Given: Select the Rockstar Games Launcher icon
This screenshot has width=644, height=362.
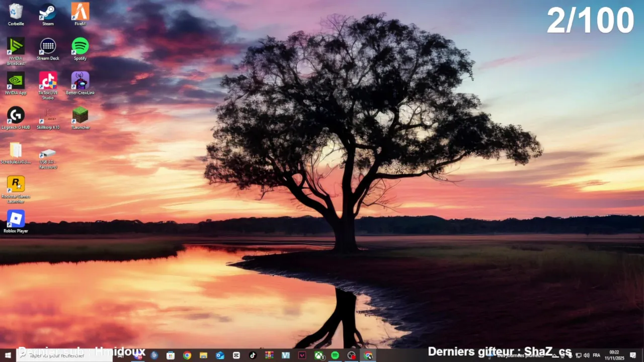Looking at the screenshot, I should click(16, 190).
